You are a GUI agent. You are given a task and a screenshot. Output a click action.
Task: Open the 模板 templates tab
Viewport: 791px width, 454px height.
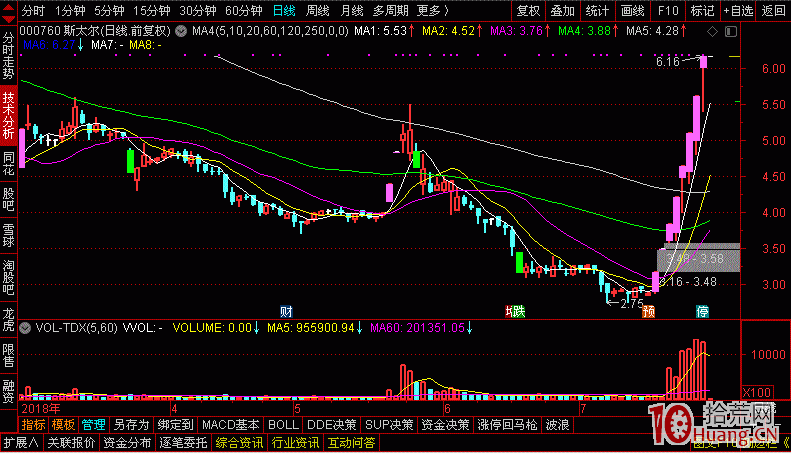[x=64, y=425]
